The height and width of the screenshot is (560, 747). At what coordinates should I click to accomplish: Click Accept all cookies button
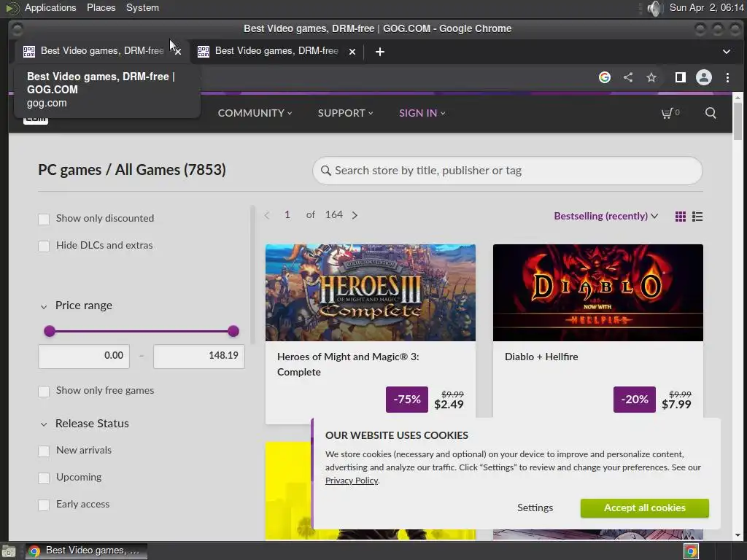pyautogui.click(x=645, y=508)
